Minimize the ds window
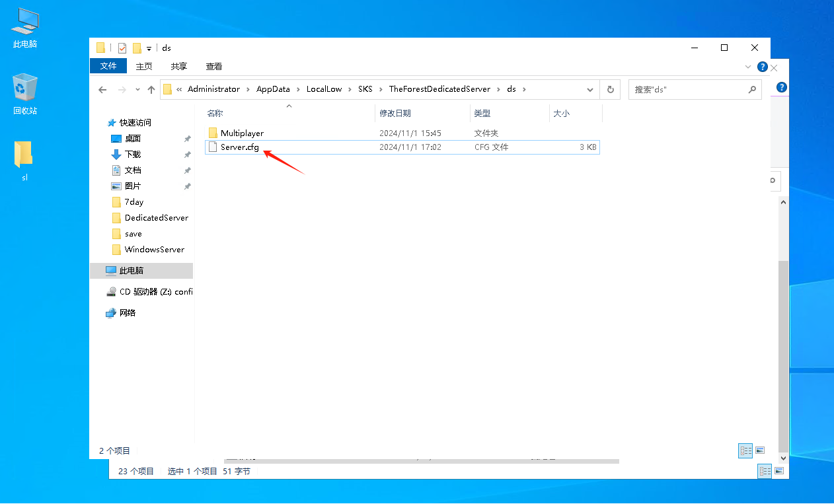This screenshot has width=834, height=504. tap(695, 48)
